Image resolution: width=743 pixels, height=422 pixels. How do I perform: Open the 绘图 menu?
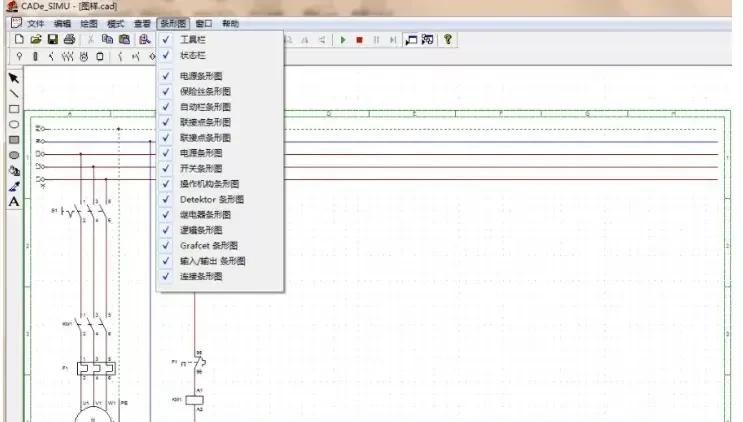tap(89, 23)
